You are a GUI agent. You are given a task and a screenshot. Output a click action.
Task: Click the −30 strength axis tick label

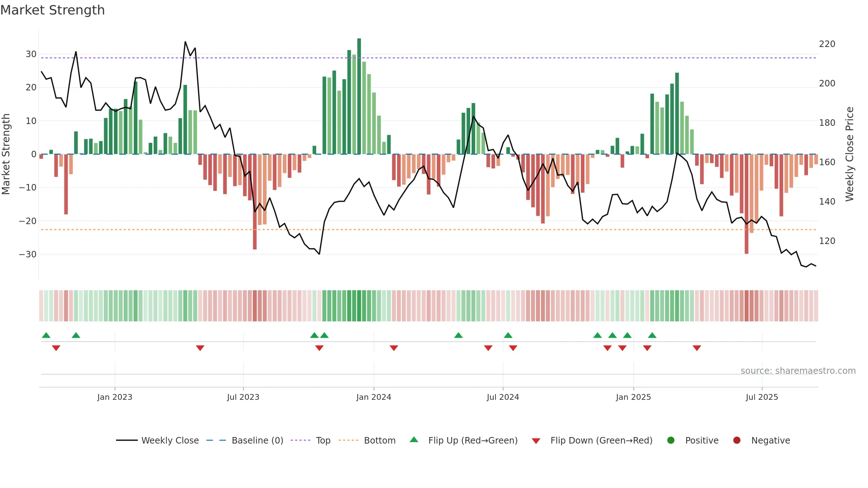pos(28,254)
